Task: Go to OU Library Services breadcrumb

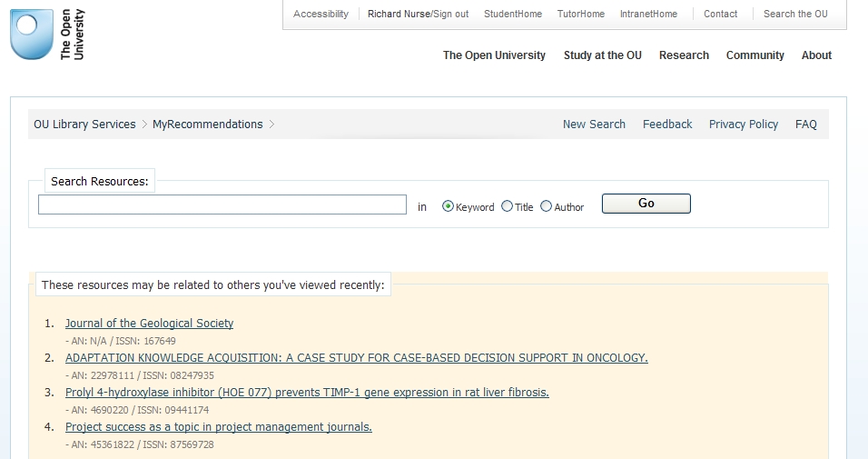Action: (84, 125)
